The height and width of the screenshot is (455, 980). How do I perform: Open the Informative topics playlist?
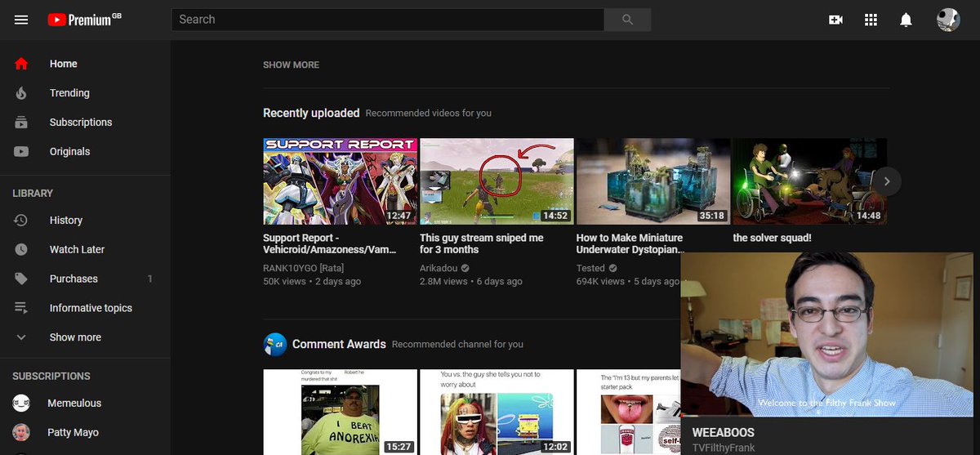(85, 308)
